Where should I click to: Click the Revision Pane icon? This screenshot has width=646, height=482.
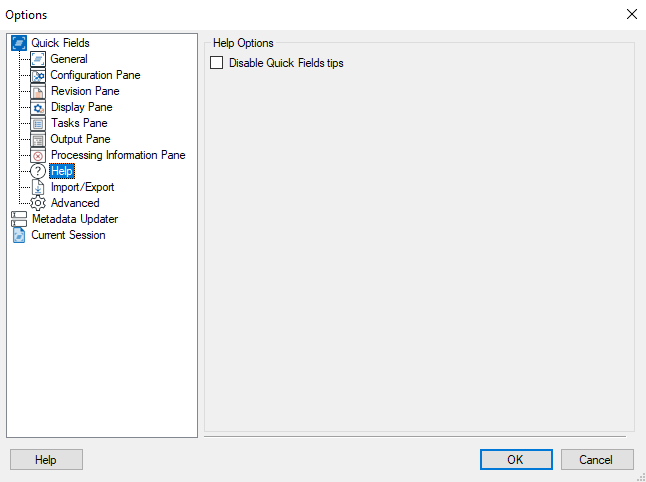[38, 91]
